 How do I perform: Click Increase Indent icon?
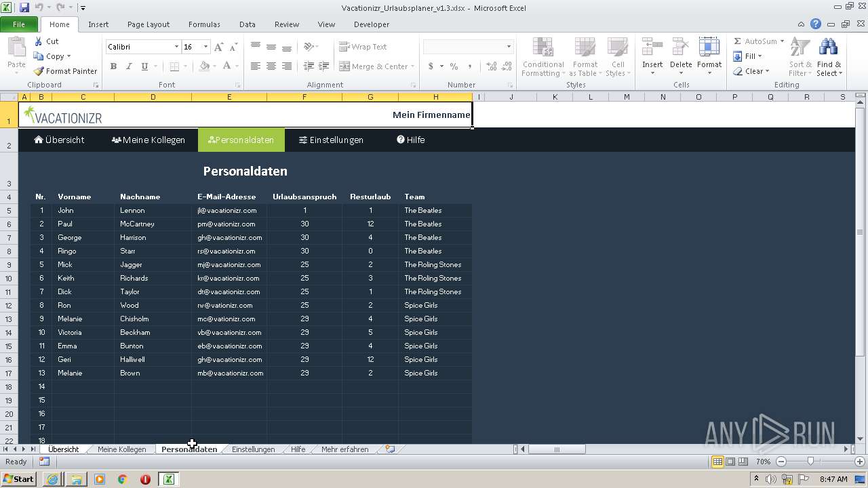pos(324,66)
